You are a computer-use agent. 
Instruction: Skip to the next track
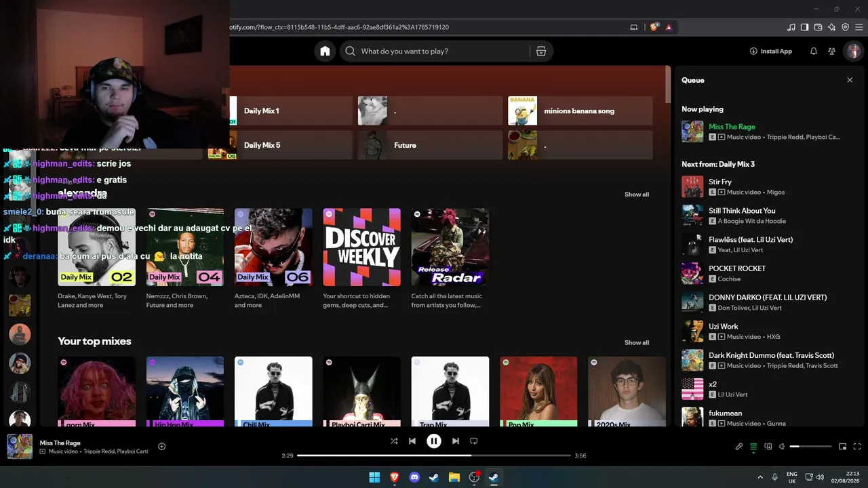coord(456,441)
